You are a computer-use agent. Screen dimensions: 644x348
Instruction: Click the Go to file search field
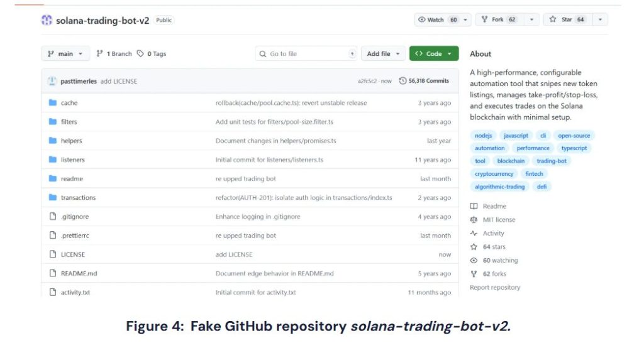[306, 53]
